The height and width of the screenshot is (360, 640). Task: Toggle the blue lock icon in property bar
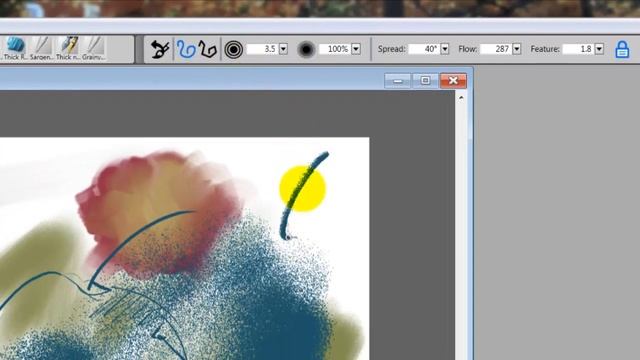coord(622,49)
